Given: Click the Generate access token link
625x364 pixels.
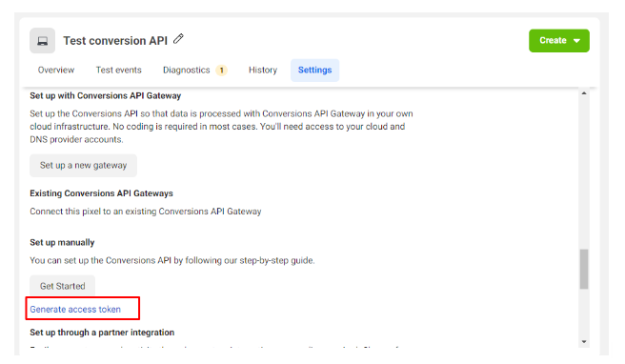Looking at the screenshot, I should point(75,310).
